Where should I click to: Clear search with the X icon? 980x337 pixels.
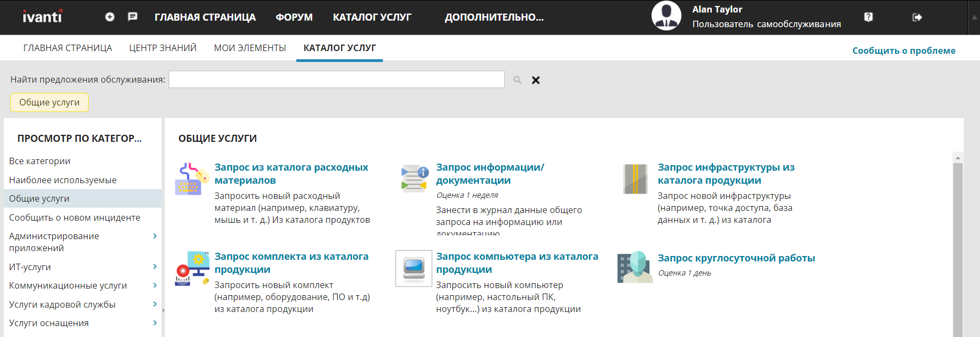536,80
